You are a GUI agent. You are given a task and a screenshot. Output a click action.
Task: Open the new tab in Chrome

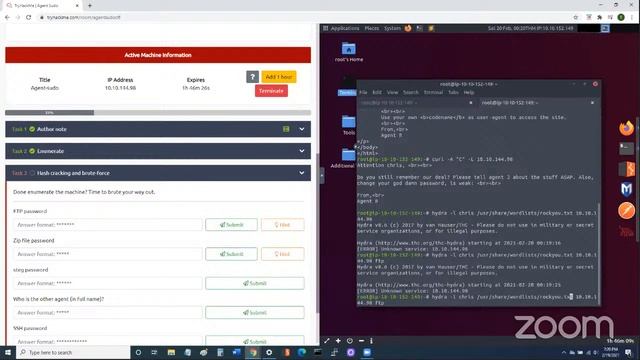point(90,6)
